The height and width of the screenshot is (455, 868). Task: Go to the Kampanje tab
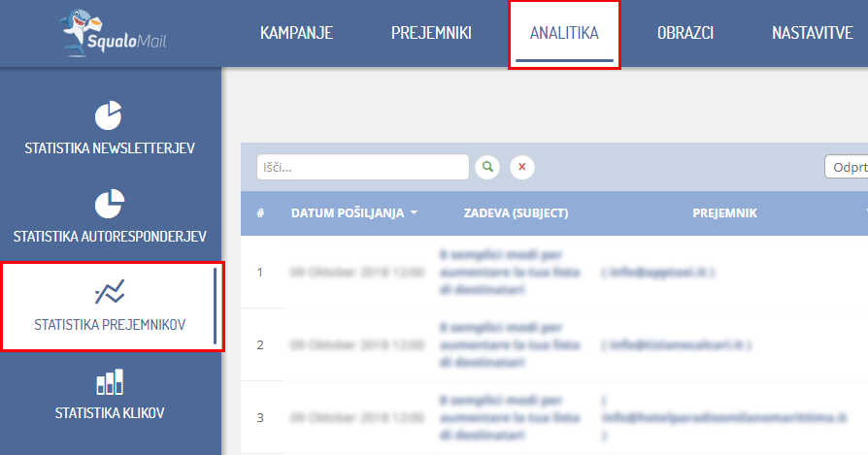[x=296, y=34]
